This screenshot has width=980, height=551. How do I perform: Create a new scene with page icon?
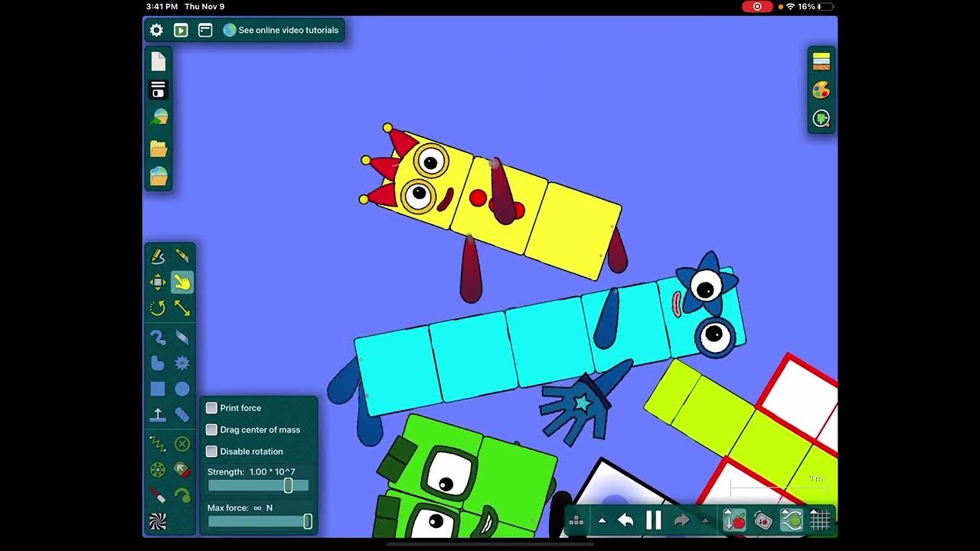[x=158, y=61]
